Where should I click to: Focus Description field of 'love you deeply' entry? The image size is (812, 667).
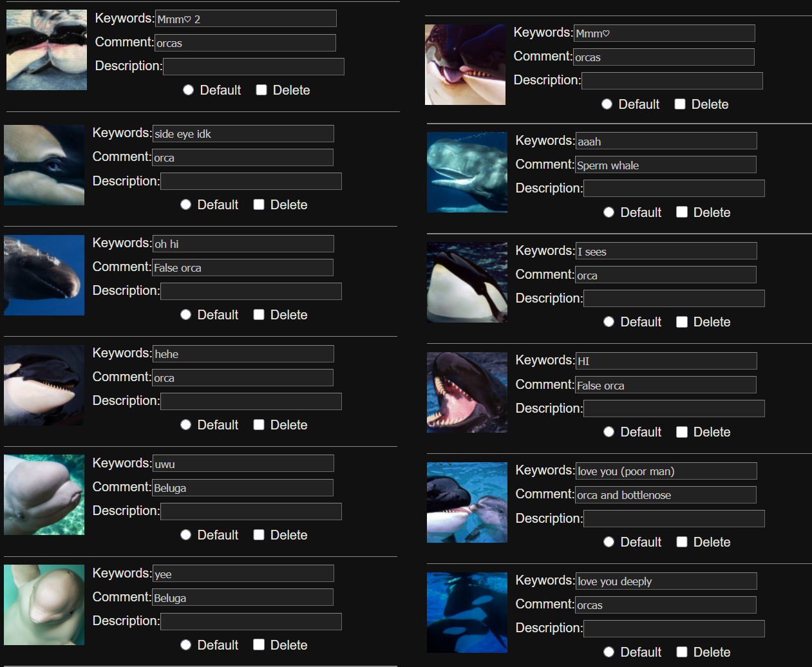coord(674,628)
